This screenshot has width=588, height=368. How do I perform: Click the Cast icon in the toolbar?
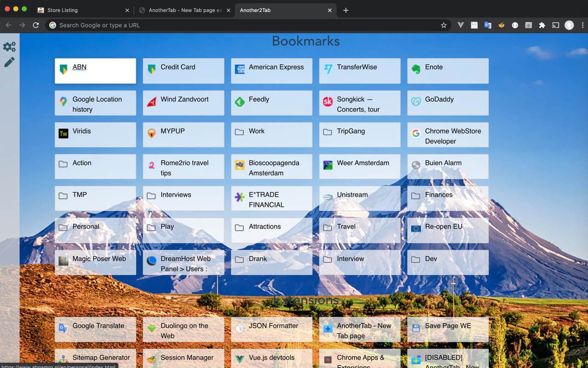556,25
